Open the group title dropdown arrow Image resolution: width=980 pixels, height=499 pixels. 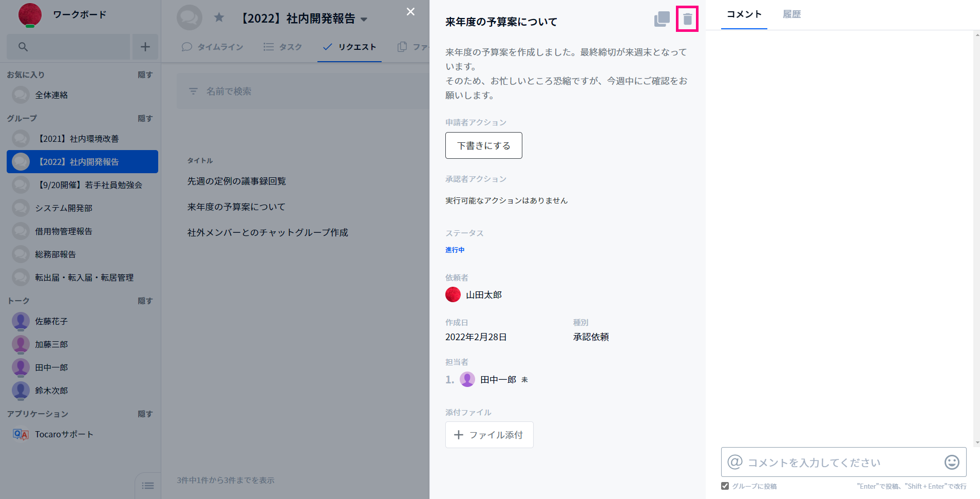364,20
